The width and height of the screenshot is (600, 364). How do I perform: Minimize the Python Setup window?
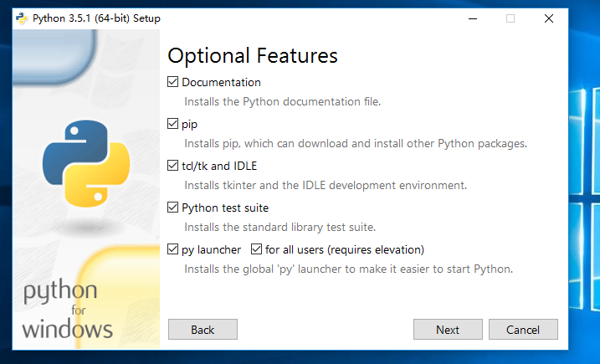473,18
